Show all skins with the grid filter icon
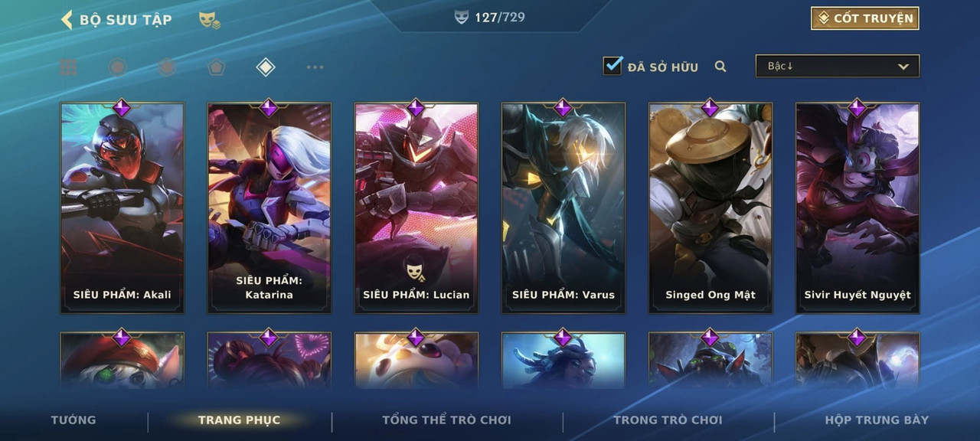Image resolution: width=980 pixels, height=441 pixels. coord(69,67)
